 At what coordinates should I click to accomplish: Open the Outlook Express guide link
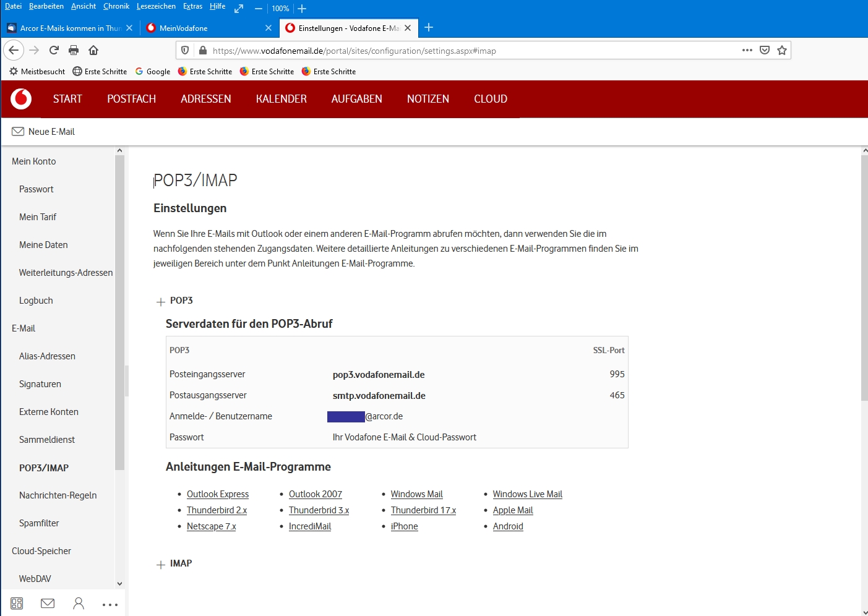[x=218, y=494]
